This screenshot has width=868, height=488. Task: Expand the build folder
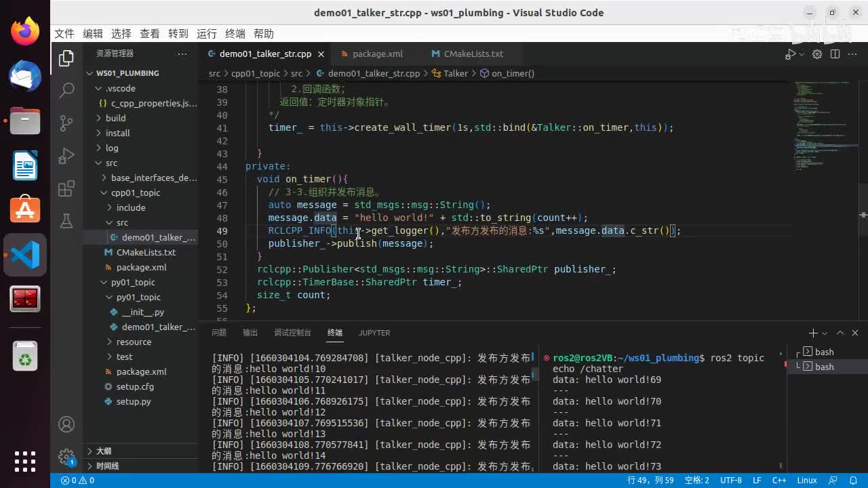(x=115, y=118)
